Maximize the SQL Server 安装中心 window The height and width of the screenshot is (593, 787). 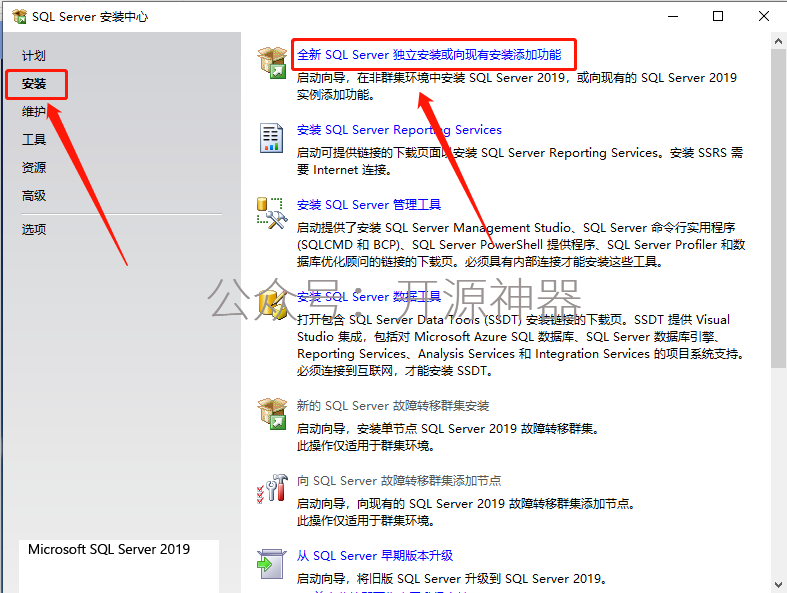tap(718, 17)
